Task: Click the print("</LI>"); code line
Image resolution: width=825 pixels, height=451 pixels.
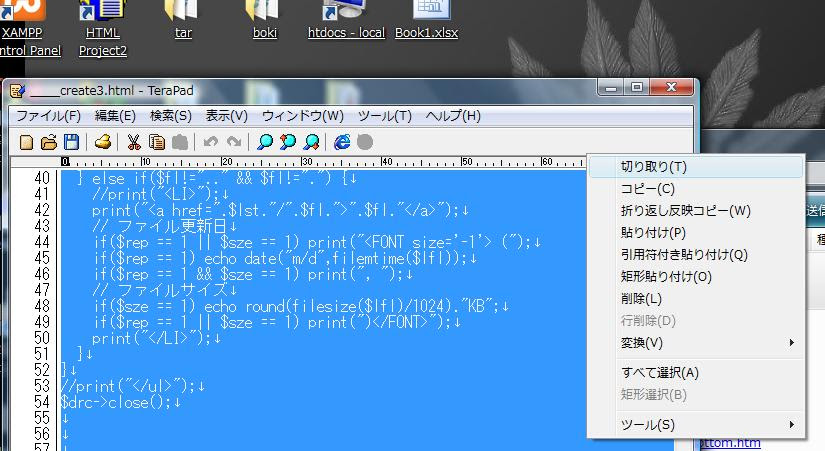Action: pyautogui.click(x=156, y=338)
